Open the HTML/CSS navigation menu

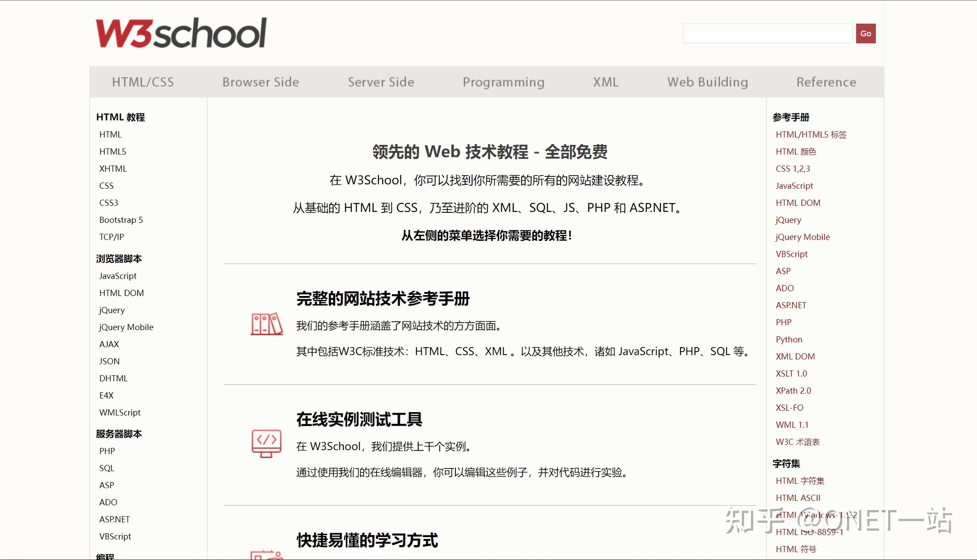coord(143,81)
